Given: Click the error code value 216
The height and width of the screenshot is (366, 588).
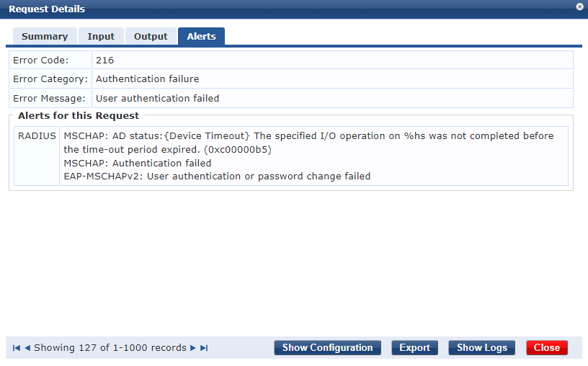Looking at the screenshot, I should (104, 61).
